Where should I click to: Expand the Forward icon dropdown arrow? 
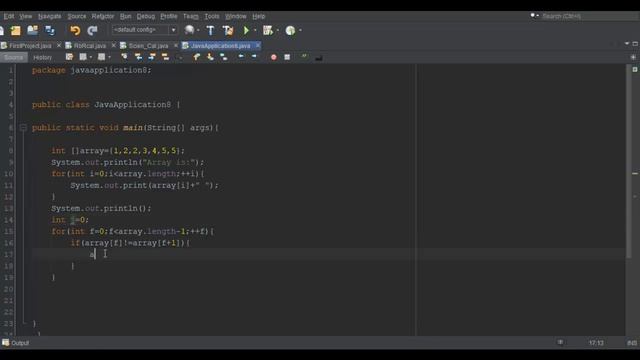tap(109, 57)
